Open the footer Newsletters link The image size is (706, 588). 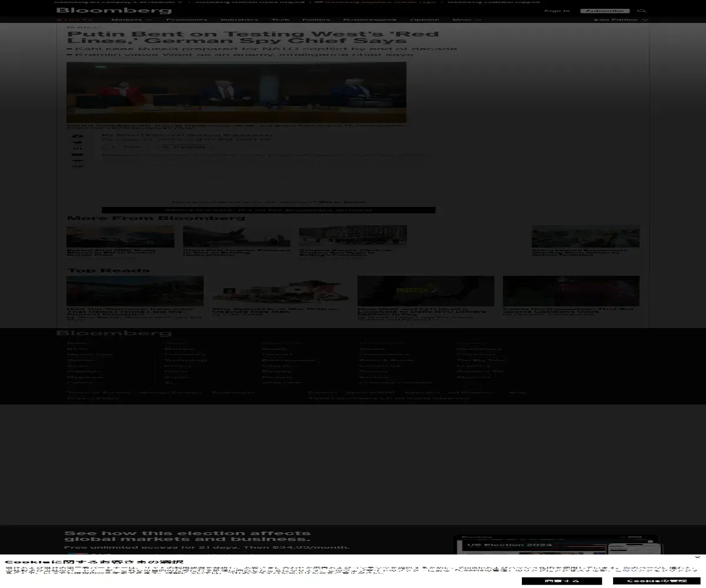(479, 349)
